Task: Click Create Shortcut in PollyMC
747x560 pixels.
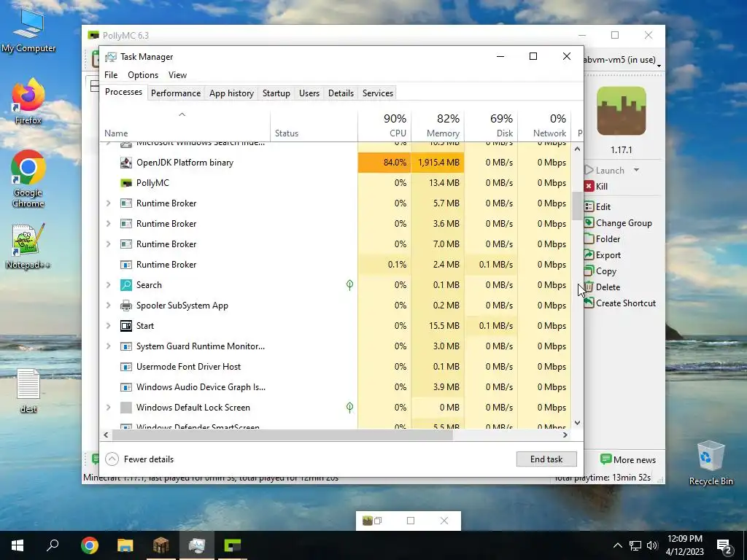Action: [x=620, y=303]
